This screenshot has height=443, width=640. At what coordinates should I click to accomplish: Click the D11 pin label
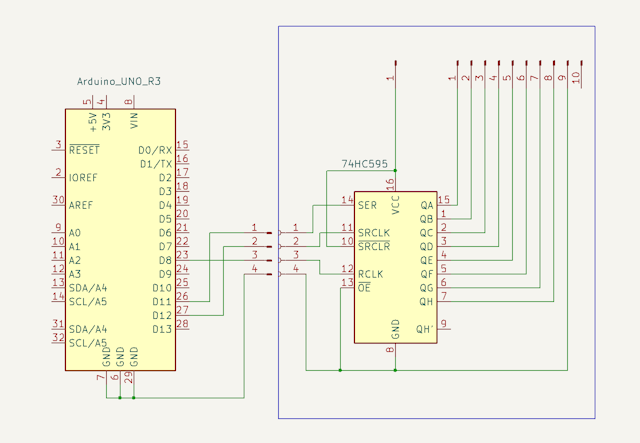coord(162,302)
